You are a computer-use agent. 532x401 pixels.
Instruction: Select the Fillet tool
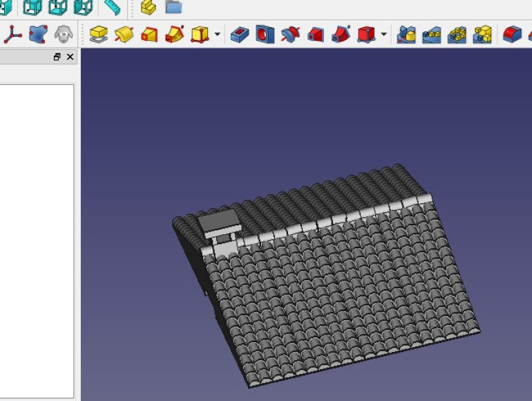click(x=512, y=34)
